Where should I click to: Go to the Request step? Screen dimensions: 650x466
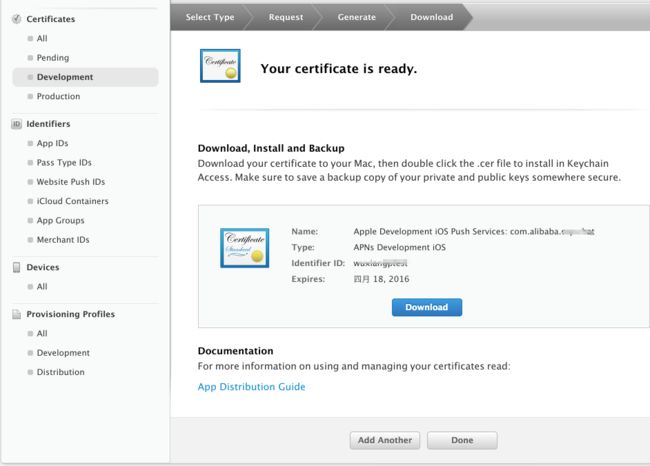tap(286, 17)
